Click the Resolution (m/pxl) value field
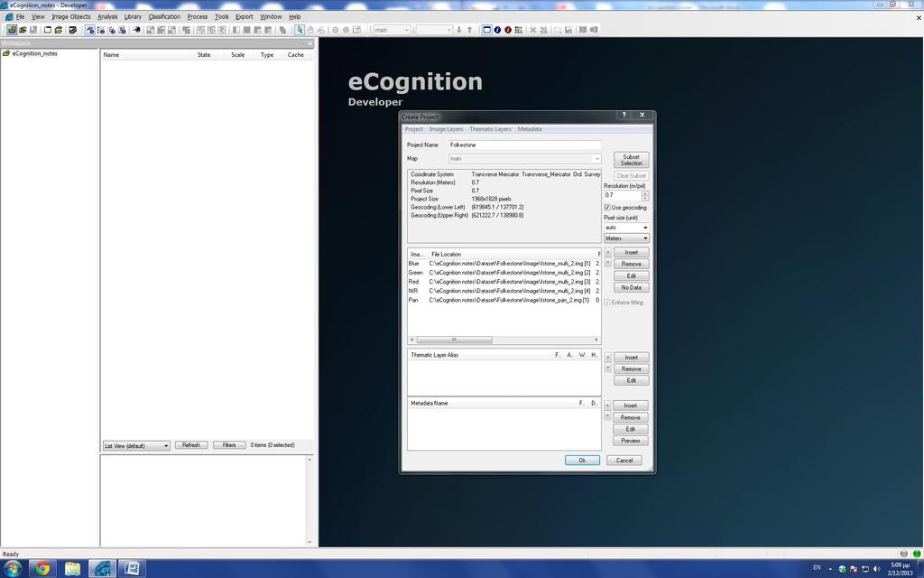The image size is (924, 578). 623,195
